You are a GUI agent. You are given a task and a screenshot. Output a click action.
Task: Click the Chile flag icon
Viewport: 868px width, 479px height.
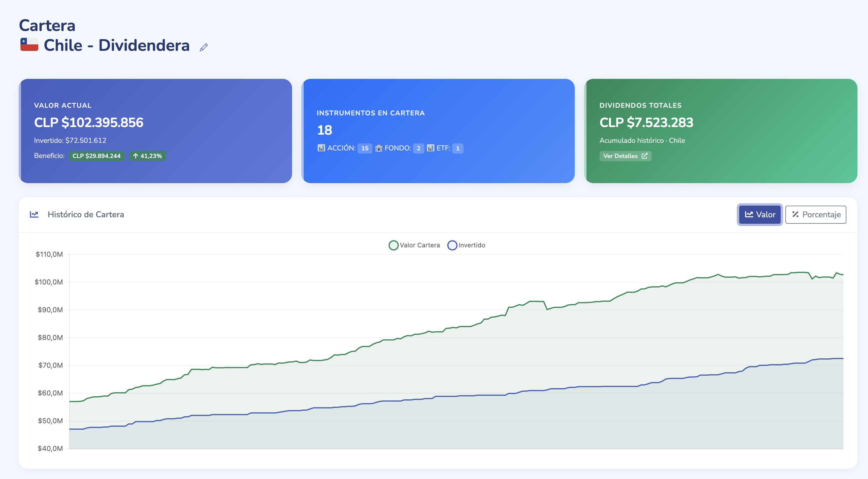pos(29,45)
